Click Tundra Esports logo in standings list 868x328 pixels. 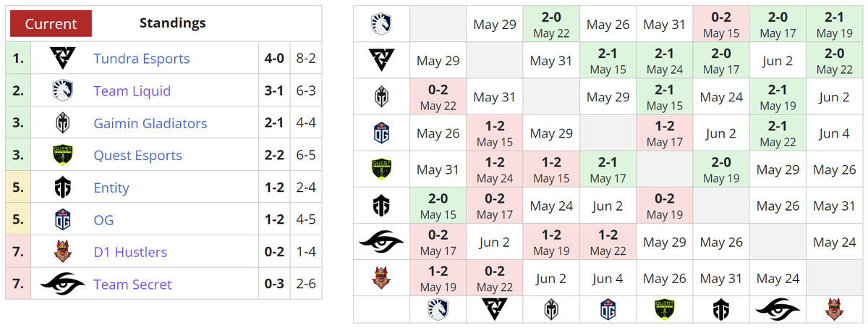pos(62,59)
